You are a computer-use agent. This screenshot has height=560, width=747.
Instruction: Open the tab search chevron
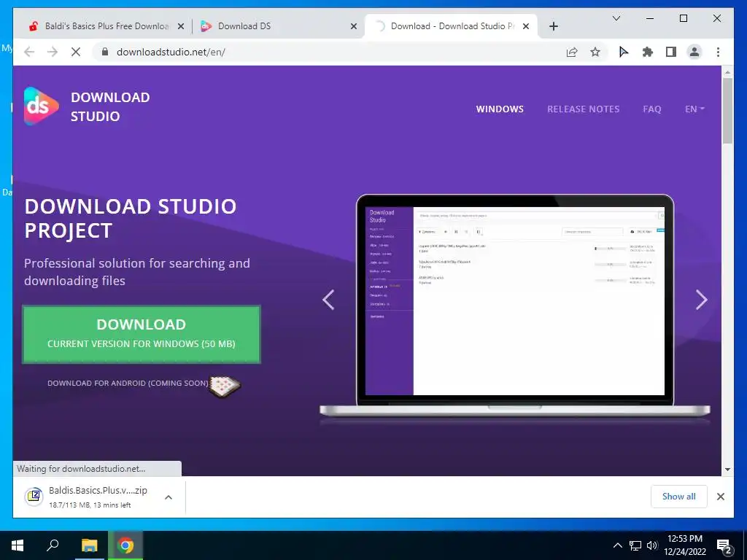coord(616,18)
